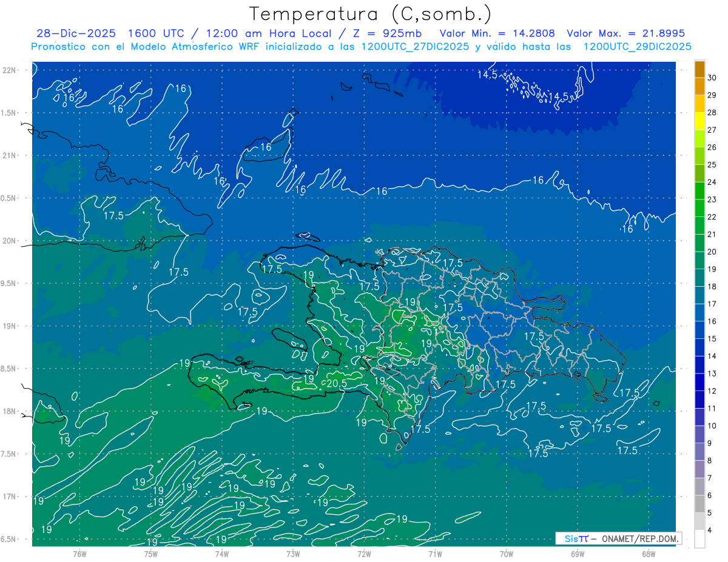Click the "72W" longitude axis label

point(364,554)
